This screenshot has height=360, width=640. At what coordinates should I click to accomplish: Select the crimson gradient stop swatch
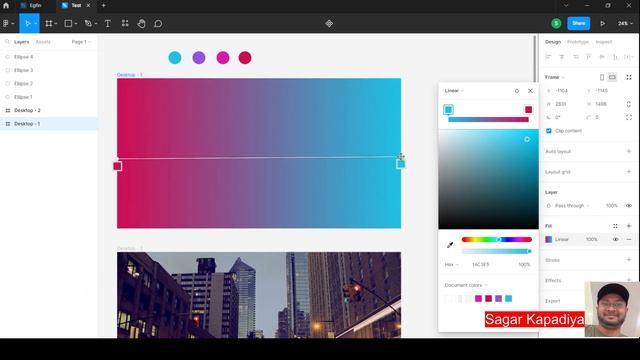[528, 109]
